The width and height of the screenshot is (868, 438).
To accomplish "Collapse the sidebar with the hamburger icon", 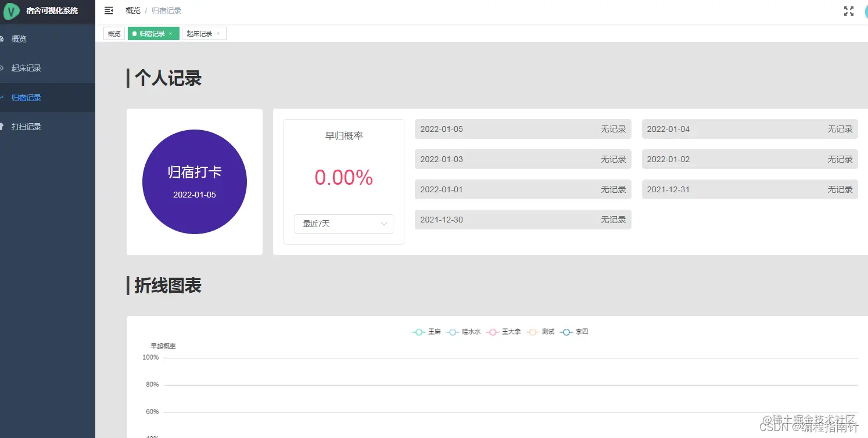I will tap(109, 10).
